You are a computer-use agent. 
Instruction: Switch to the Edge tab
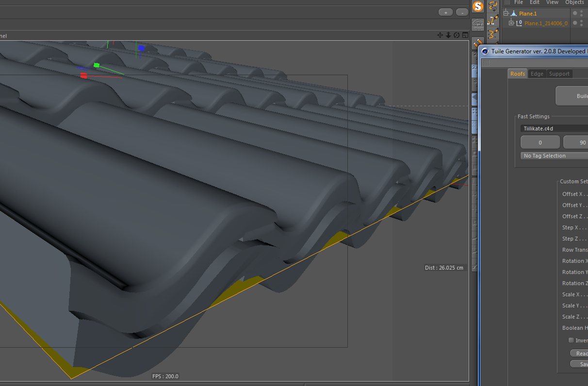537,74
